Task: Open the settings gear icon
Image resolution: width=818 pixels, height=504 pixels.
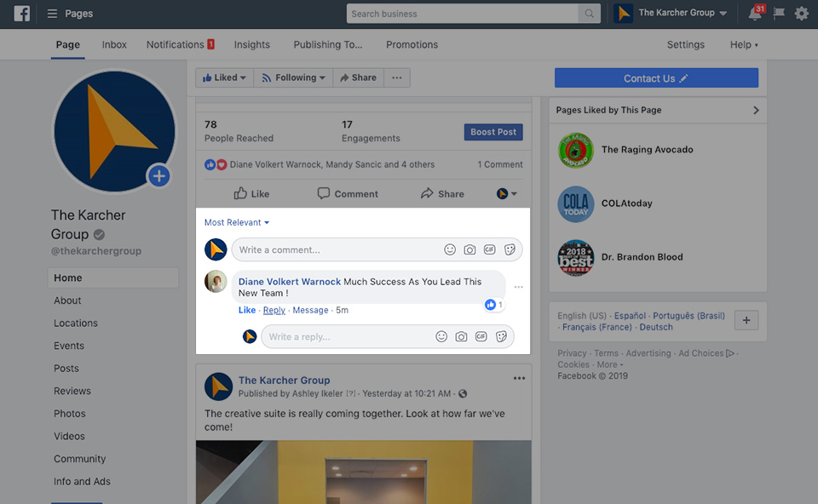Action: tap(801, 14)
